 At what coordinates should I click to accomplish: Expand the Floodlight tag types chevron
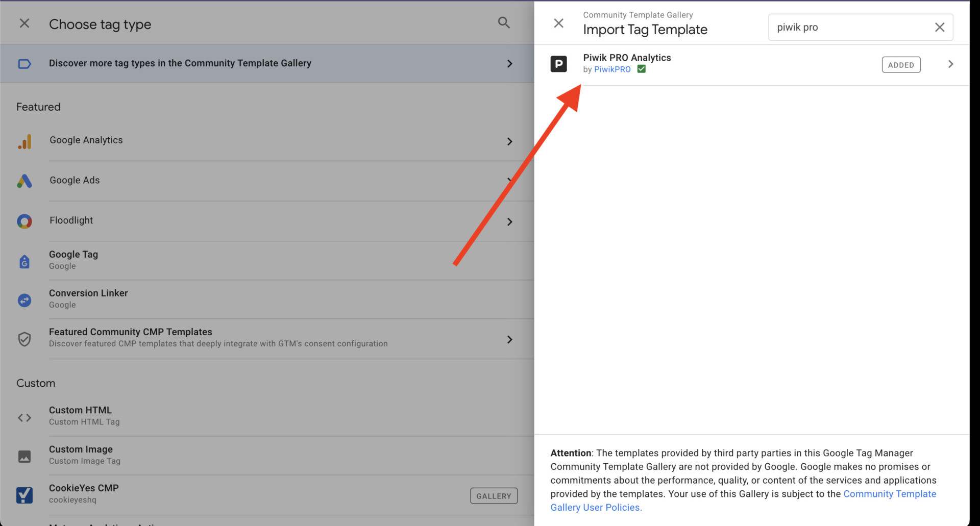(509, 221)
